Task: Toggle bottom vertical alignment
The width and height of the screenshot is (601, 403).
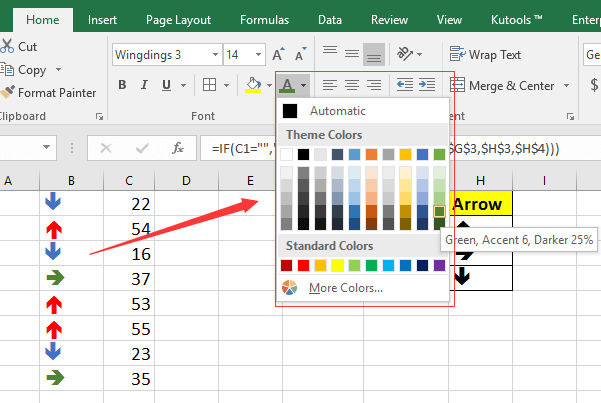Action: [x=373, y=55]
